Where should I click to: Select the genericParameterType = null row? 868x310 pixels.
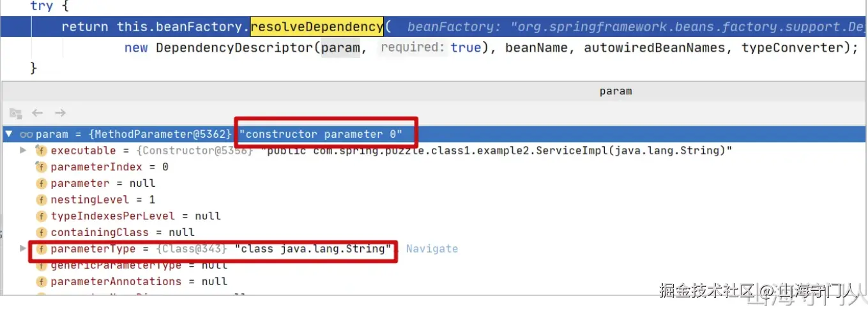click(x=434, y=265)
